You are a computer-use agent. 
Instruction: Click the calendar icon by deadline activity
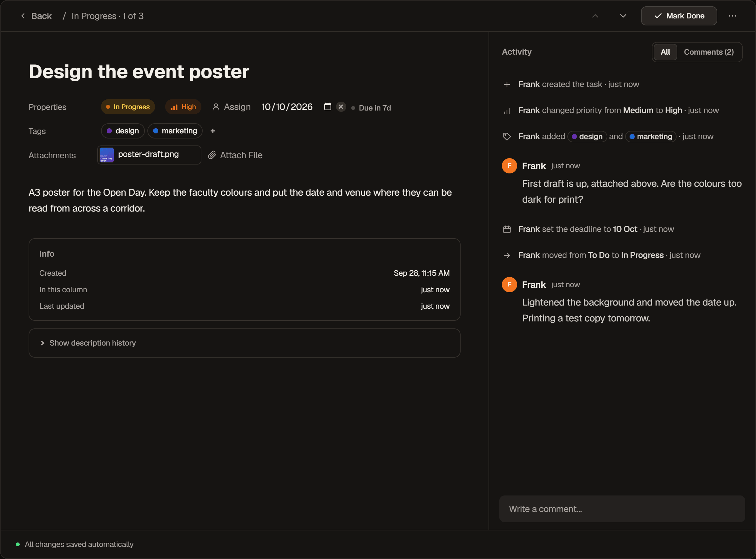[x=507, y=229]
